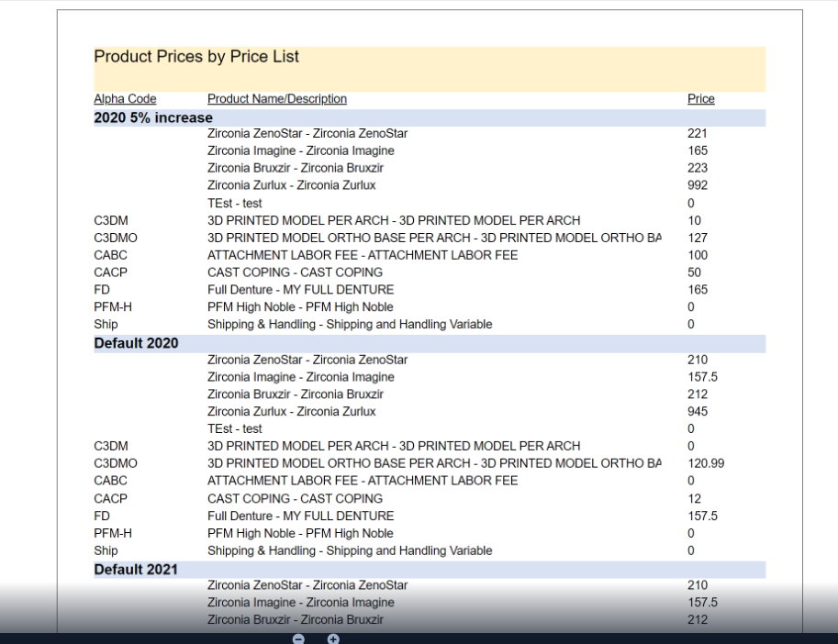Click PFM-H code in 2020 5% increase group
This screenshot has width=838, height=644.
point(113,307)
